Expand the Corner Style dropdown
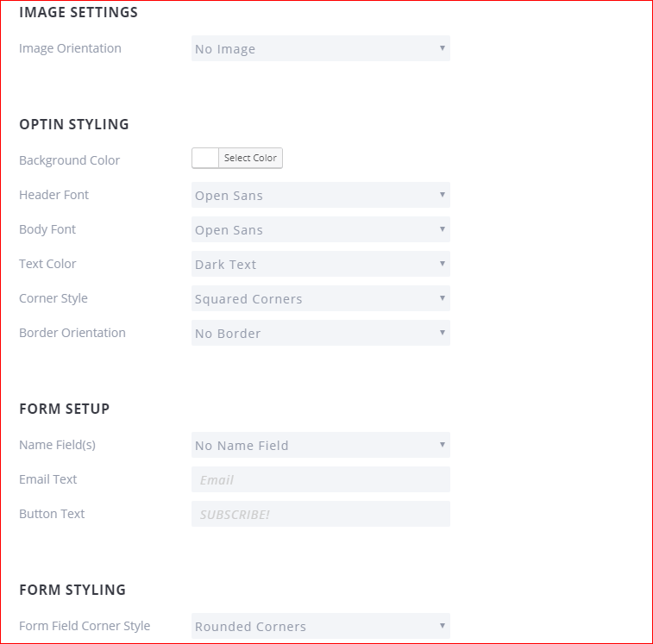The image size is (653, 644). click(x=320, y=299)
